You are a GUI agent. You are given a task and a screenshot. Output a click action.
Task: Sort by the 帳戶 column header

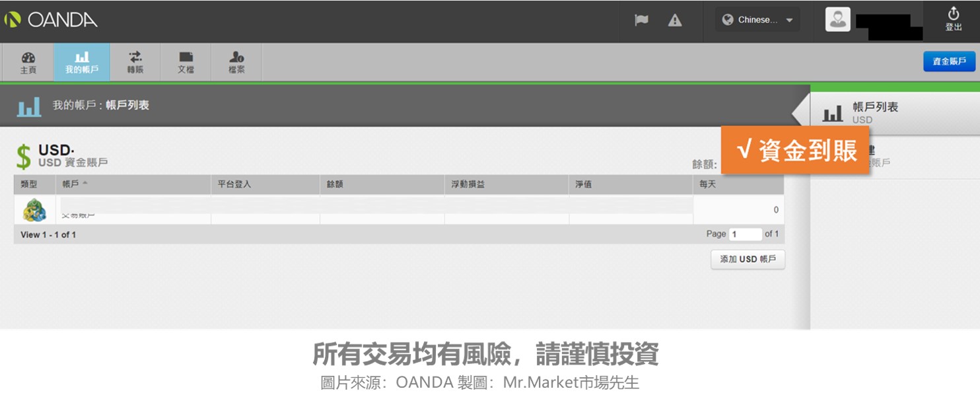click(133, 184)
